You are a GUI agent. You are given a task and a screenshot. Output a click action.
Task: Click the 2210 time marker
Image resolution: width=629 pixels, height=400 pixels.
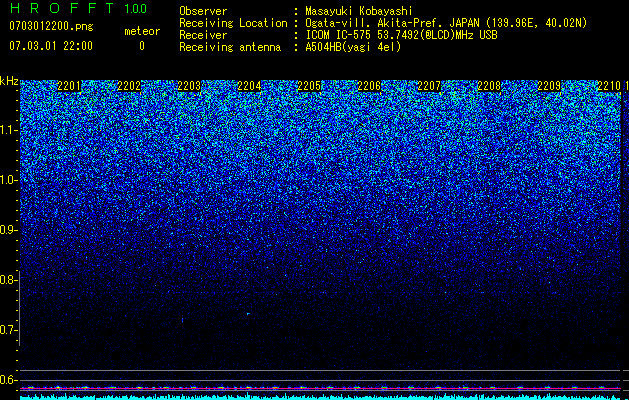click(x=609, y=86)
